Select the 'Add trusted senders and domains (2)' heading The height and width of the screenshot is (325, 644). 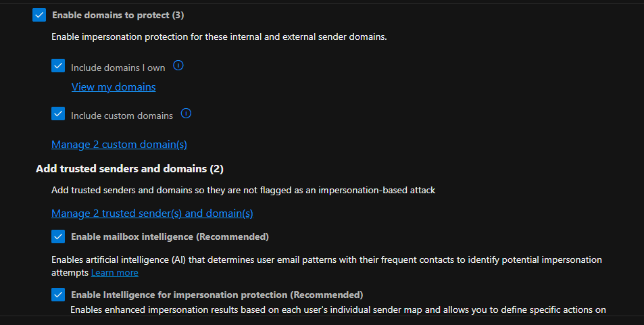pyautogui.click(x=129, y=168)
